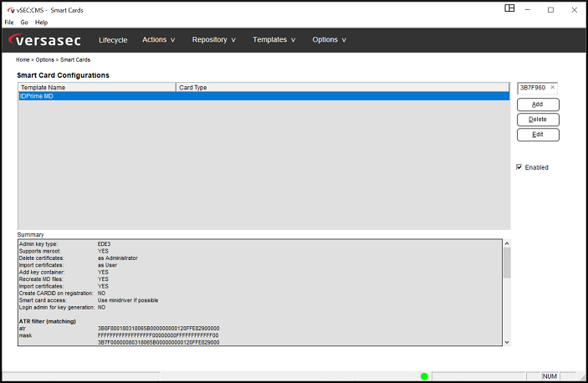Click the Versasec logo

pos(44,40)
